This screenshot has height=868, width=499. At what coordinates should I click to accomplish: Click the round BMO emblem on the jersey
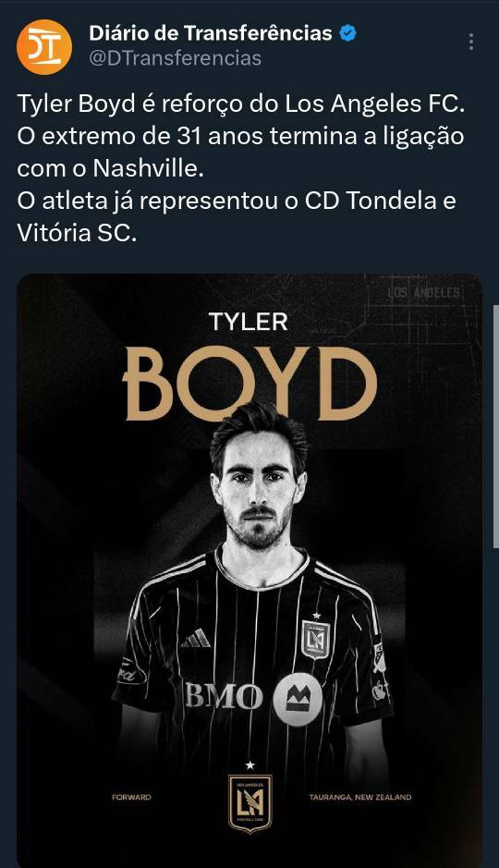(298, 700)
